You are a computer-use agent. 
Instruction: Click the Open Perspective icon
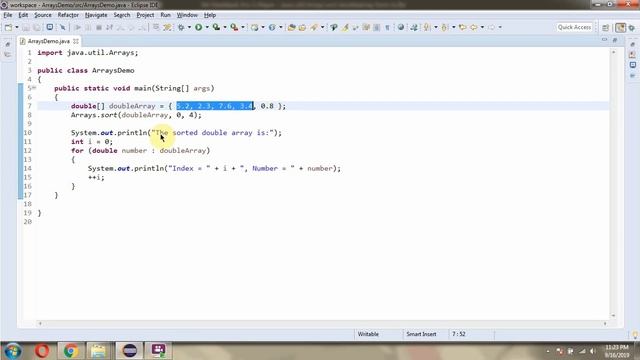click(x=606, y=27)
